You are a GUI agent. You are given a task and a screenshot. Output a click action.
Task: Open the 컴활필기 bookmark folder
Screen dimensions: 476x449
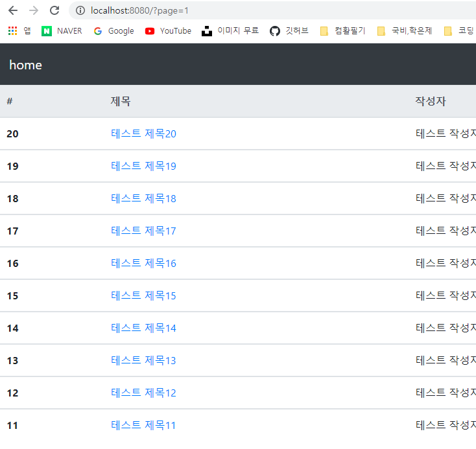[342, 31]
